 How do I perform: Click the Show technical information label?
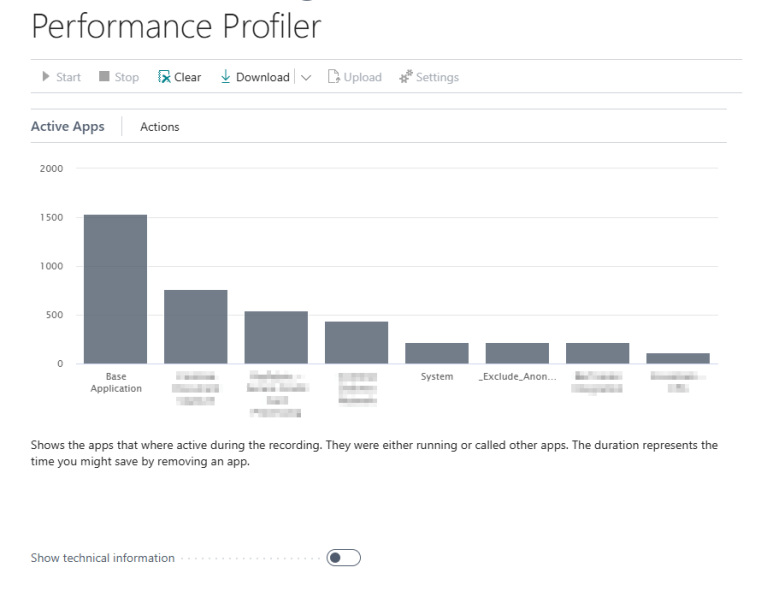click(103, 558)
